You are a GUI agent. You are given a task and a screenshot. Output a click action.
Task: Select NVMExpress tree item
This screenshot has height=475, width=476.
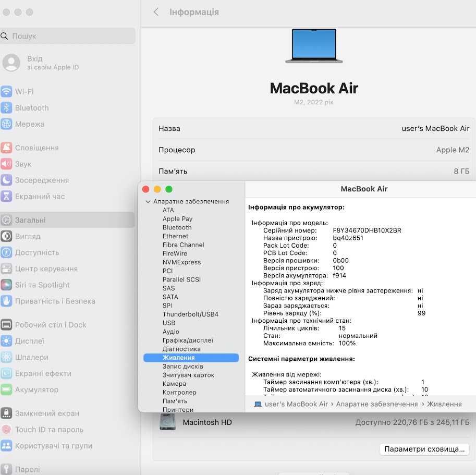[x=181, y=262]
